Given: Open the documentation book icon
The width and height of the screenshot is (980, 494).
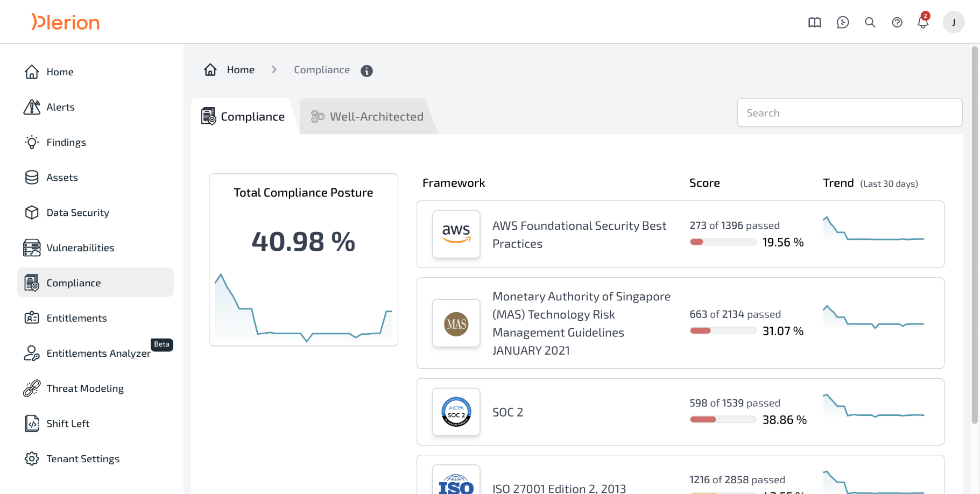Looking at the screenshot, I should [815, 23].
